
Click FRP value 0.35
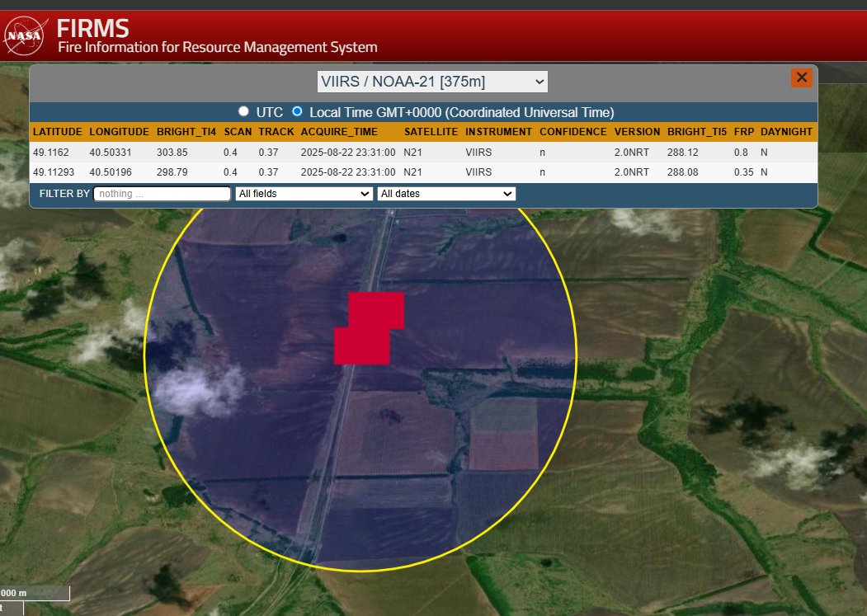coord(744,172)
